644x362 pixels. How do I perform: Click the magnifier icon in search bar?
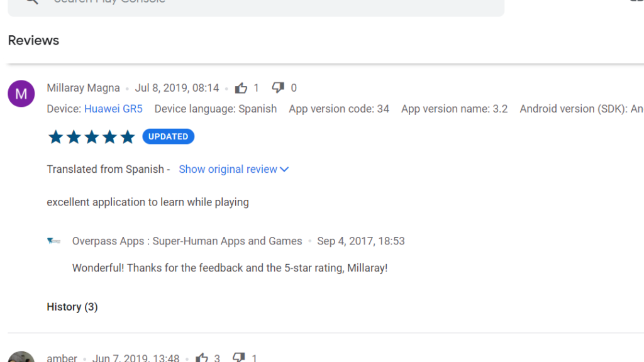click(31, 2)
